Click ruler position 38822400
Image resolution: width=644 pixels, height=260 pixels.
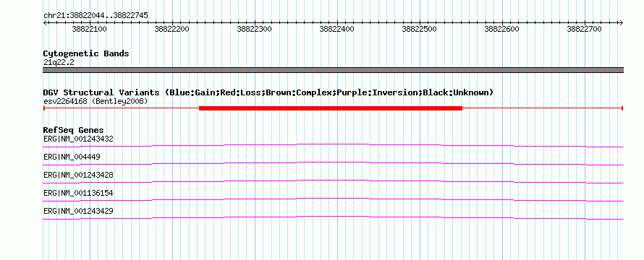[336, 29]
